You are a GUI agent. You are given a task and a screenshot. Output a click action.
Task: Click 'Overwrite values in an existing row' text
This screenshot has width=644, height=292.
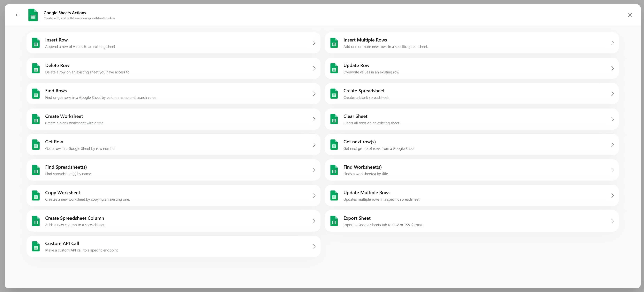371,72
